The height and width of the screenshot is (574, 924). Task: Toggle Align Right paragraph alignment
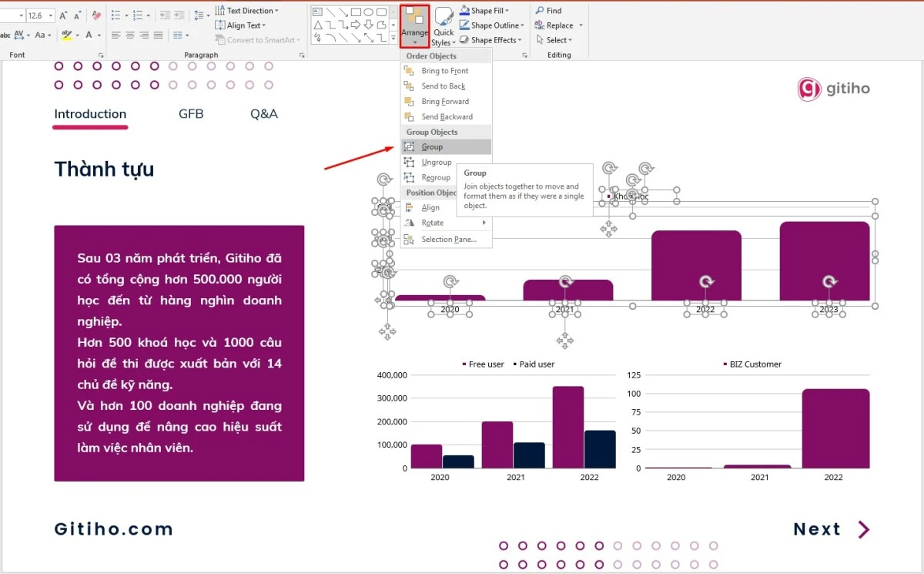[x=144, y=35]
